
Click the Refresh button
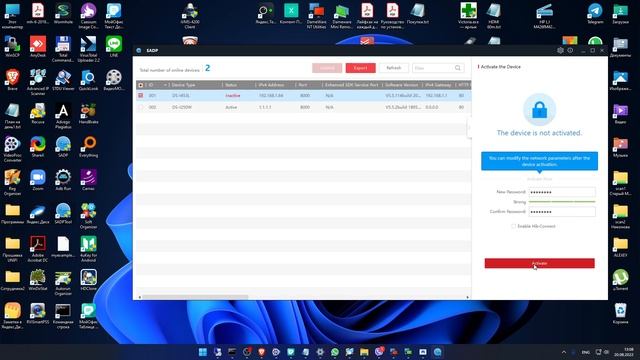(393, 68)
